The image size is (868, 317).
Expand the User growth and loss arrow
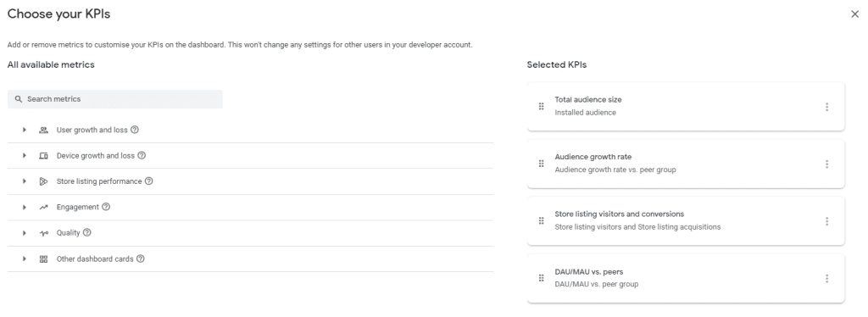(x=25, y=130)
